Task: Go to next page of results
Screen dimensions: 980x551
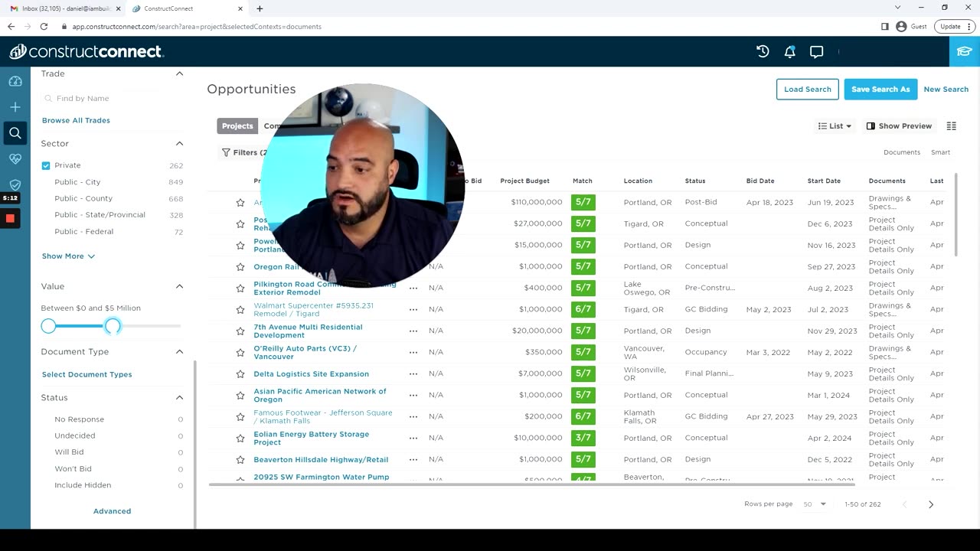Action: (x=931, y=504)
